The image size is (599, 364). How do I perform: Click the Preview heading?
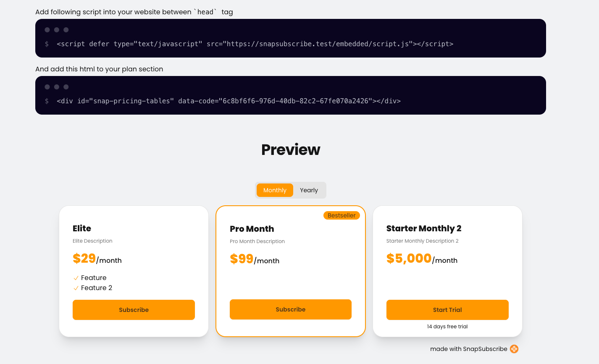[291, 149]
